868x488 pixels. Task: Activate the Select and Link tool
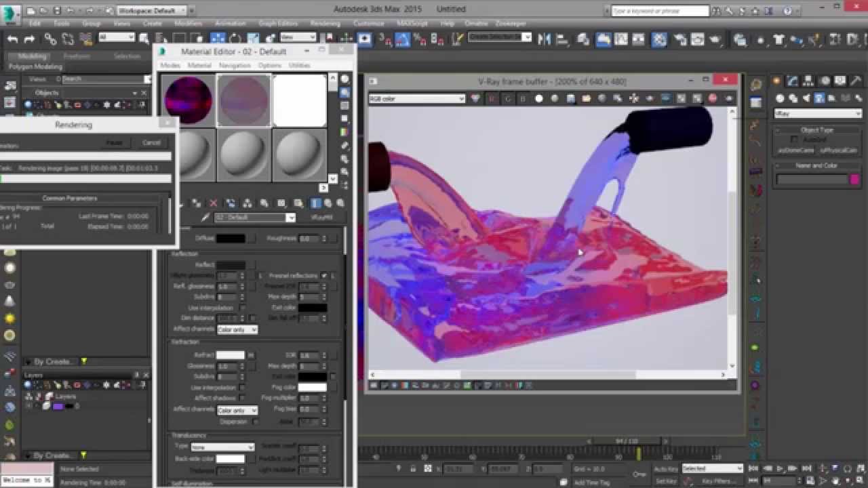pos(51,39)
